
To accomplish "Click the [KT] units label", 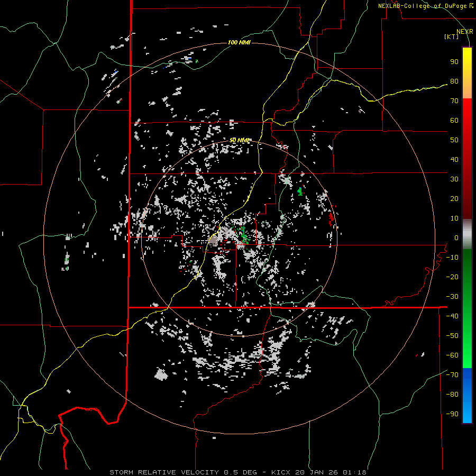I will click(x=451, y=36).
